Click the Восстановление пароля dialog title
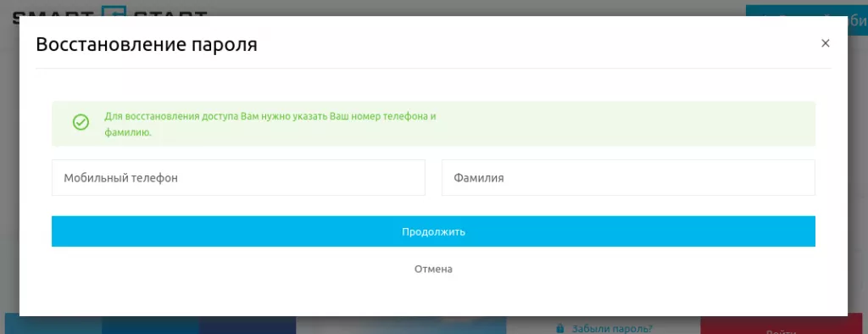 coord(147,45)
